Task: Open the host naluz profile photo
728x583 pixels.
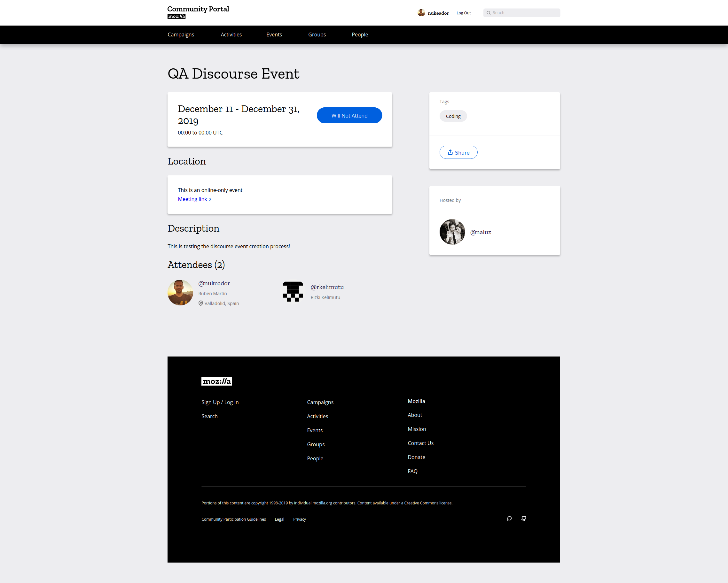Action: coord(452,232)
